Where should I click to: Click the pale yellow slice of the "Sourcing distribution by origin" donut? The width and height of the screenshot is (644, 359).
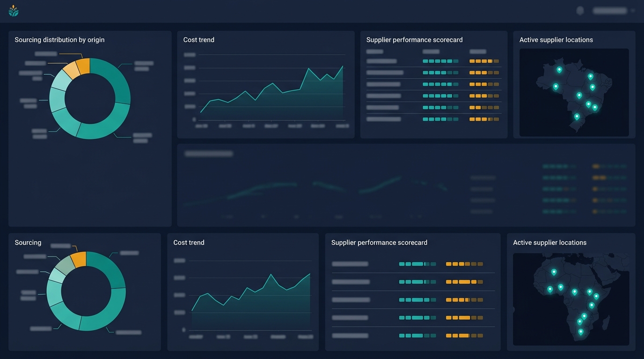click(71, 70)
